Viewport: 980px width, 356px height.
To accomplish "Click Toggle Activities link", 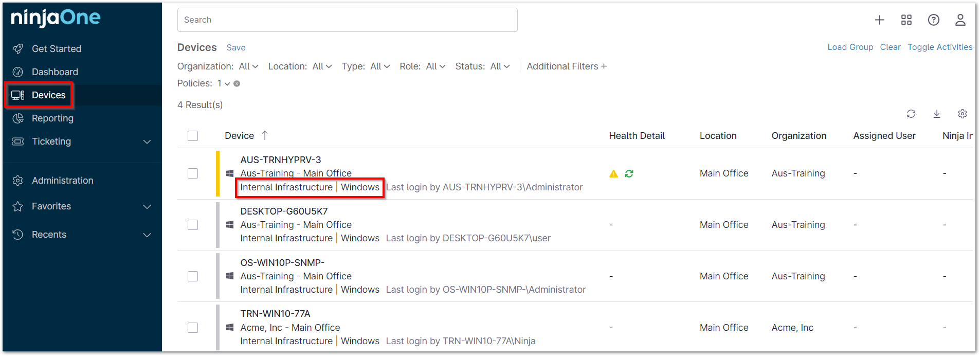I will [x=939, y=47].
